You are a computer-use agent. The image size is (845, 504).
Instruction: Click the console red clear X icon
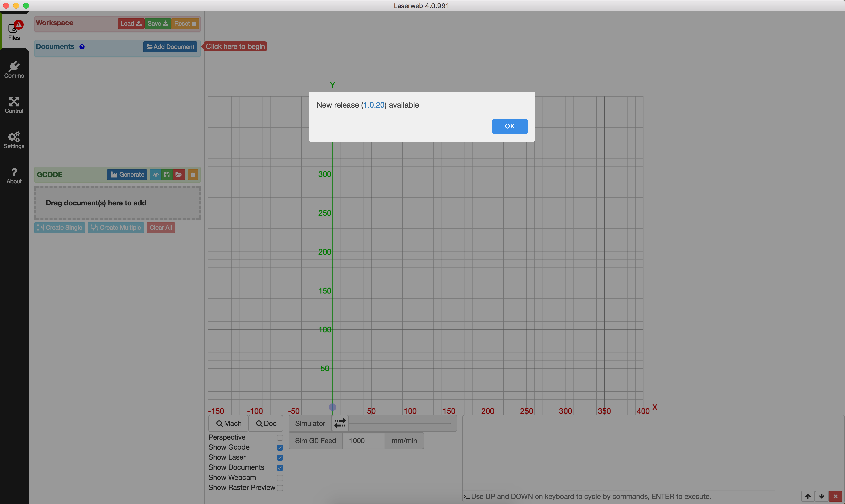click(x=835, y=496)
